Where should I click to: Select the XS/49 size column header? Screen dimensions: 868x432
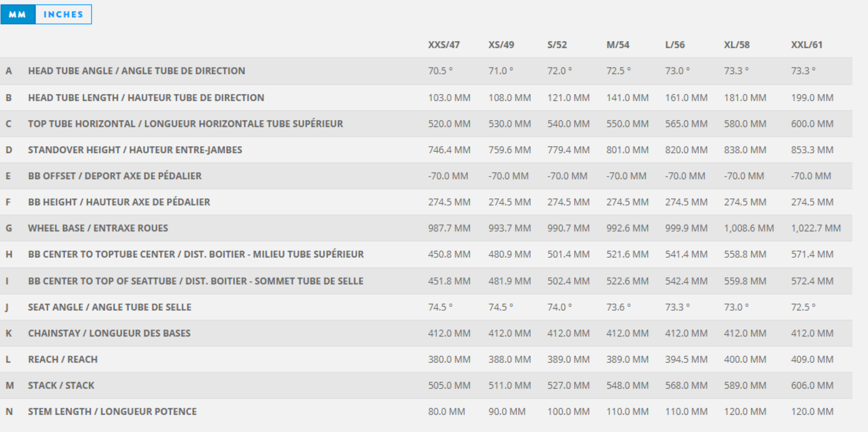click(x=501, y=45)
